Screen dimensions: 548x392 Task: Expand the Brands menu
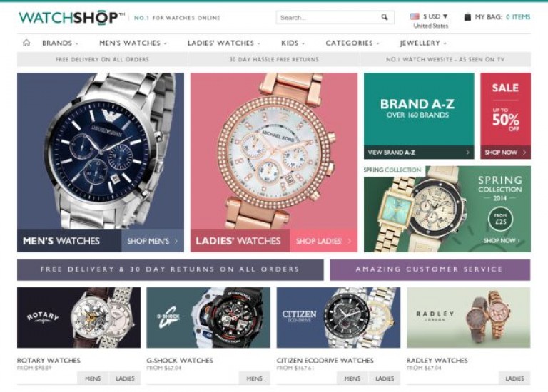(x=60, y=43)
